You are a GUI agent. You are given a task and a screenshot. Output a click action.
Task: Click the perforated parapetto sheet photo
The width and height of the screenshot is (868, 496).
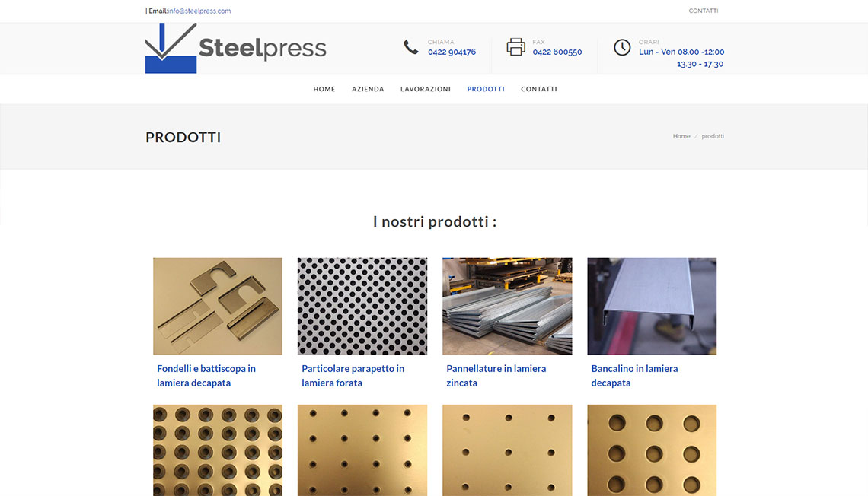362,306
